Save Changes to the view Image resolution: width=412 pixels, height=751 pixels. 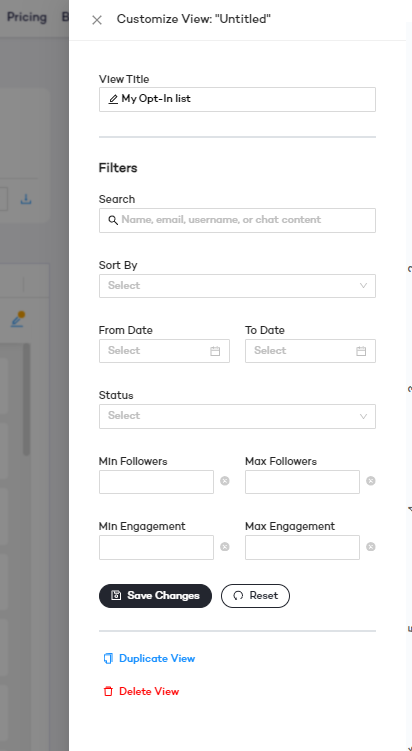coord(155,596)
